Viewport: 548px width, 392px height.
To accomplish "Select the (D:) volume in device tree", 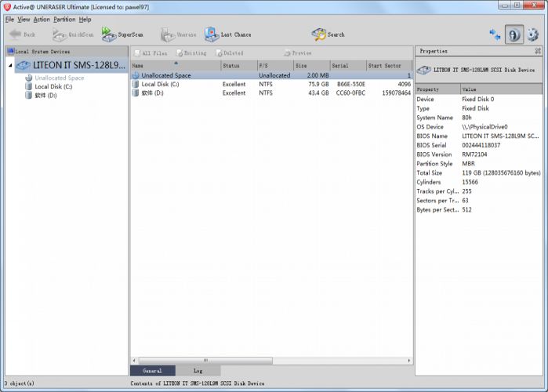I will pos(45,96).
